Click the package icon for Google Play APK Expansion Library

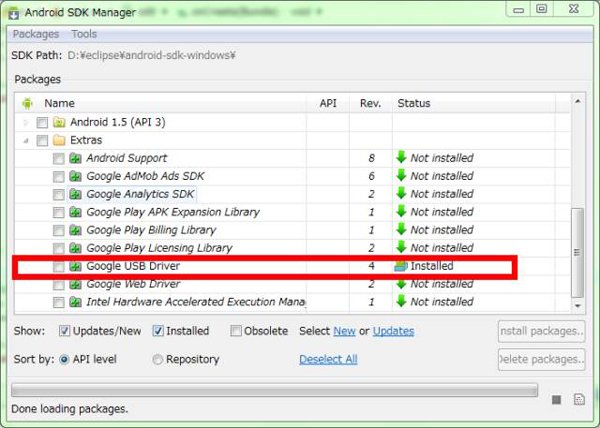75,212
